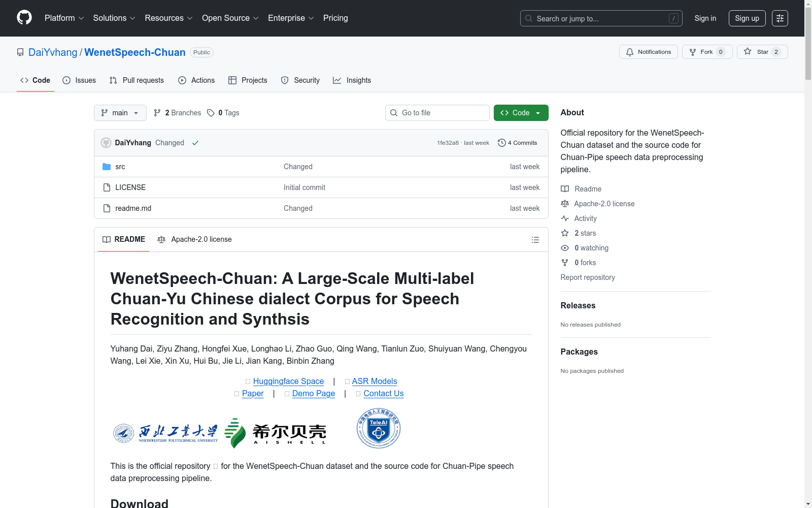Click the eye icon beside 0 watching

(x=565, y=248)
